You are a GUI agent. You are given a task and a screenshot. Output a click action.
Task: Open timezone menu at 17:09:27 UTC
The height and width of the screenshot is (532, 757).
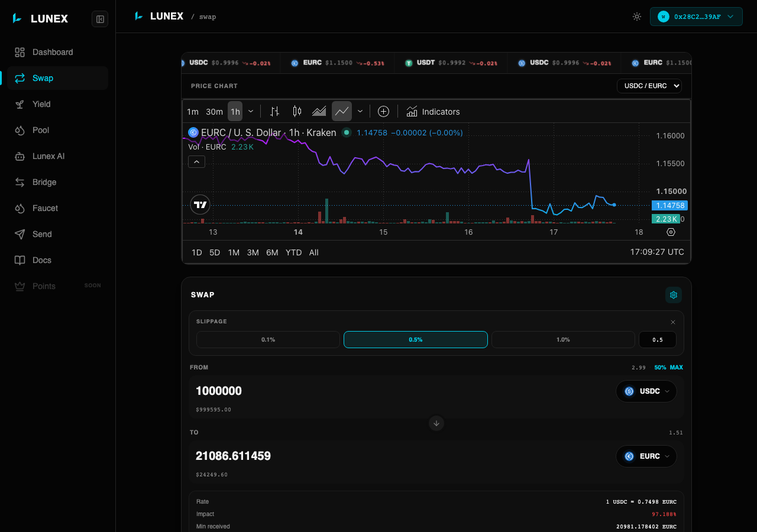coord(657,252)
